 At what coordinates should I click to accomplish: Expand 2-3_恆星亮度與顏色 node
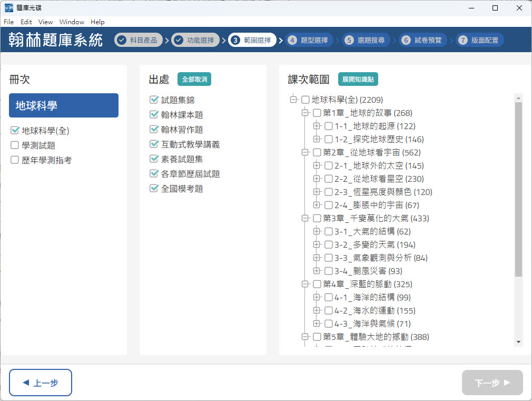click(x=316, y=192)
